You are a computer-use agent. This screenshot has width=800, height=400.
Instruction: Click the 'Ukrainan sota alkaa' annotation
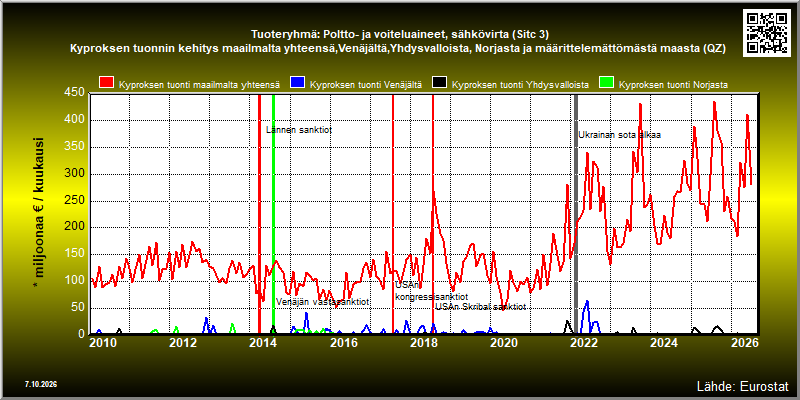coord(619,135)
